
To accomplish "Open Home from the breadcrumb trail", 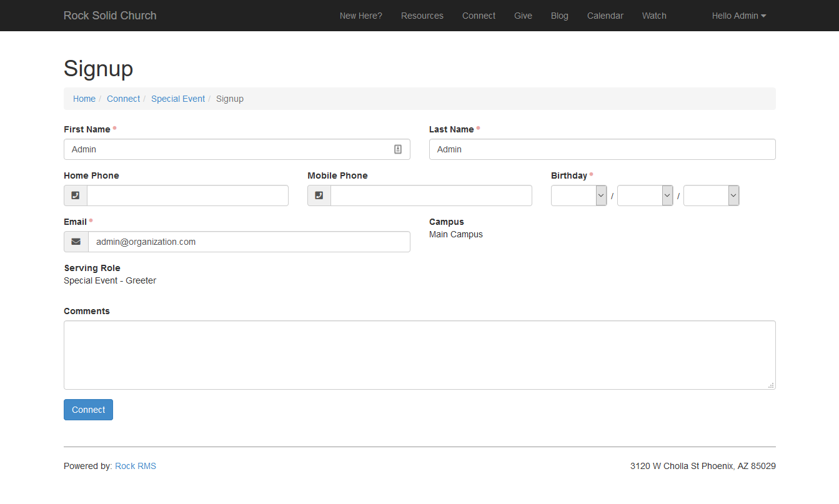I will 84,98.
